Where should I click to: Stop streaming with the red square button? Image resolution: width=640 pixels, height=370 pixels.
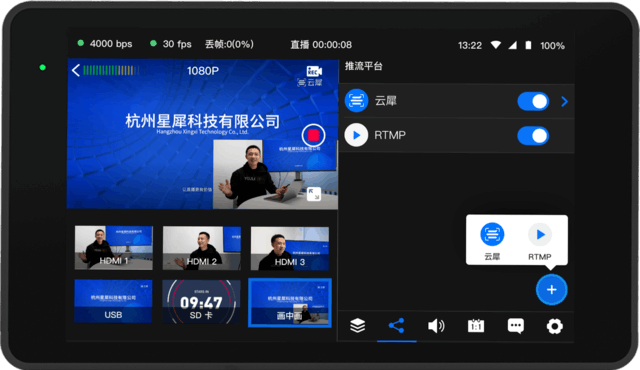313,135
